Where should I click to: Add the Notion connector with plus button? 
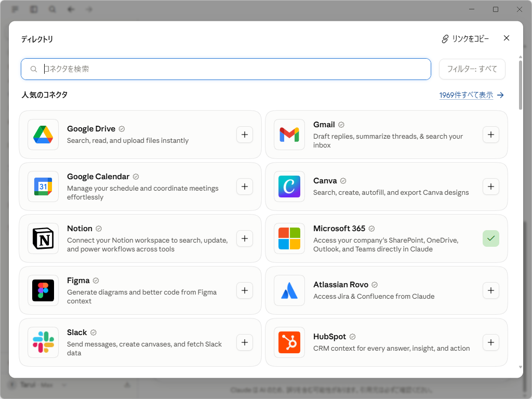tap(245, 238)
